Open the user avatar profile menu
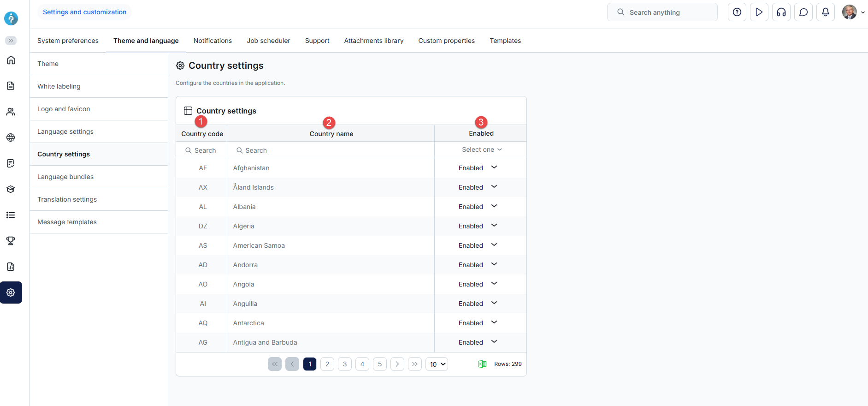This screenshot has height=406, width=868. click(853, 12)
